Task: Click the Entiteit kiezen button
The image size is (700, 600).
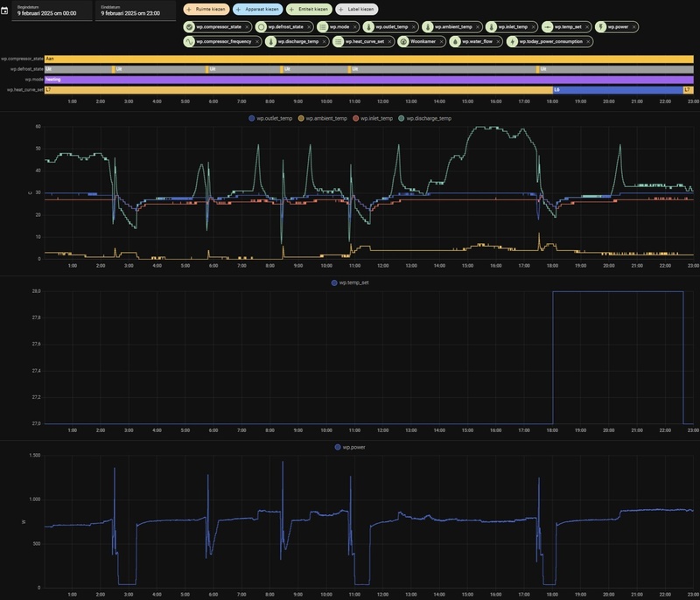Action: click(309, 9)
